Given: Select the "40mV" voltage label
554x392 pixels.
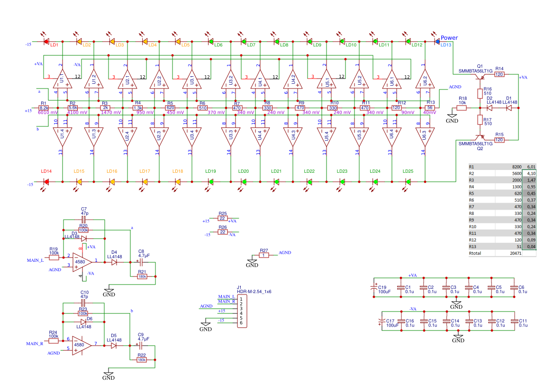Looking at the screenshot, I should point(430,113).
